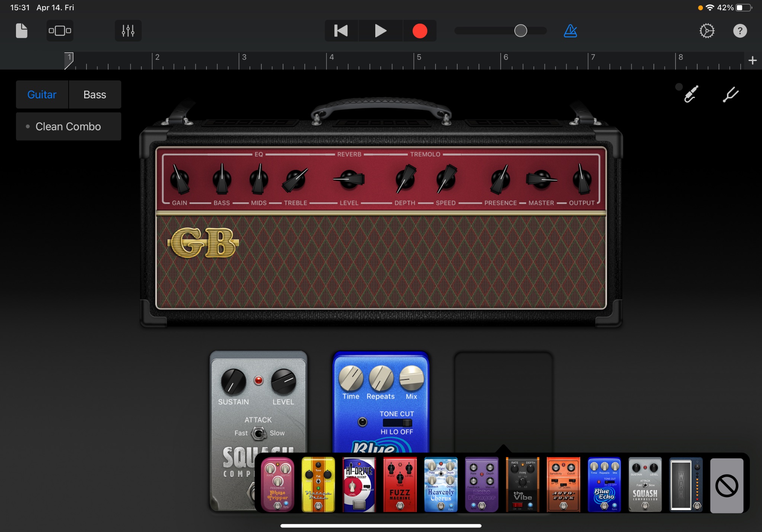The image size is (762, 532).
Task: Adjust the GAIN knob on amp
Action: tap(179, 179)
